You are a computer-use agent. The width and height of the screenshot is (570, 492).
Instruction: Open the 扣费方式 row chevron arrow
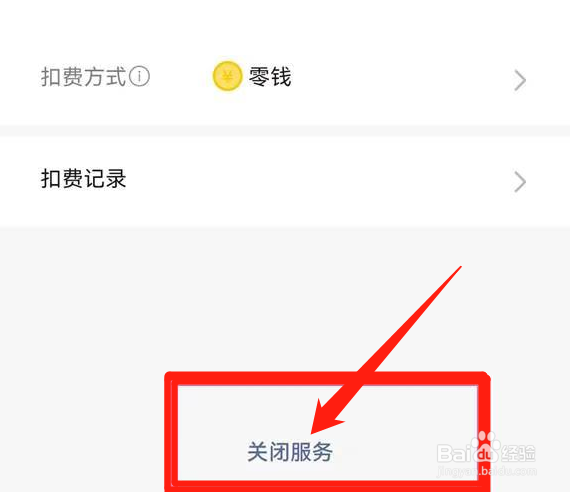pyautogui.click(x=520, y=80)
